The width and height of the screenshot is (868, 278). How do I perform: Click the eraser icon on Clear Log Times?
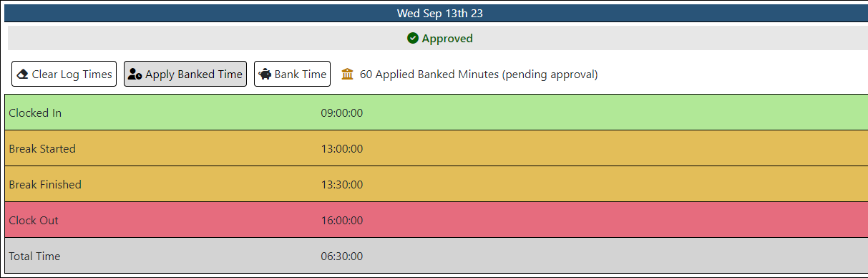click(23, 74)
